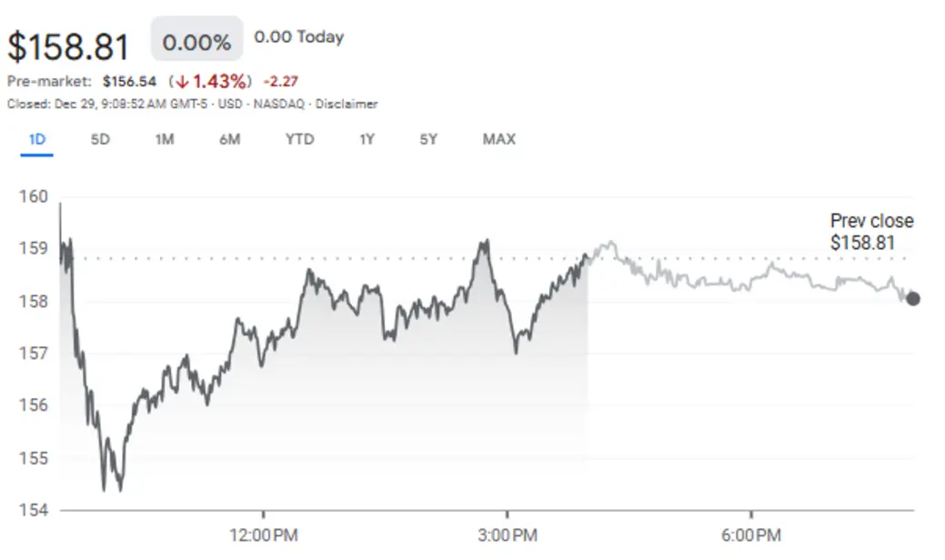This screenshot has height=560, width=945.
Task: Switch to the 1Y chart view
Action: point(367,139)
